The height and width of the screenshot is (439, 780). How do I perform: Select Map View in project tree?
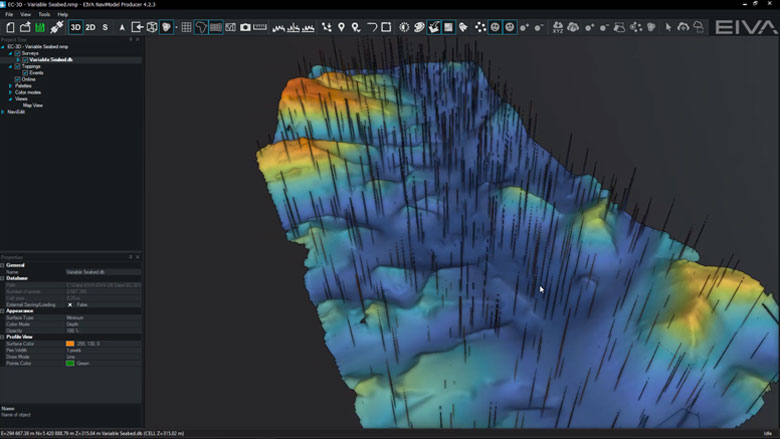point(32,105)
